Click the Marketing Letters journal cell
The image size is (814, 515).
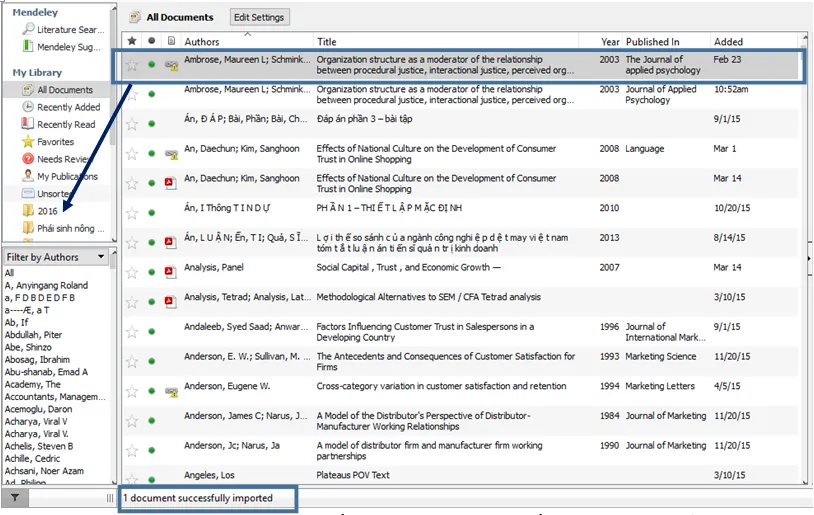point(660,386)
